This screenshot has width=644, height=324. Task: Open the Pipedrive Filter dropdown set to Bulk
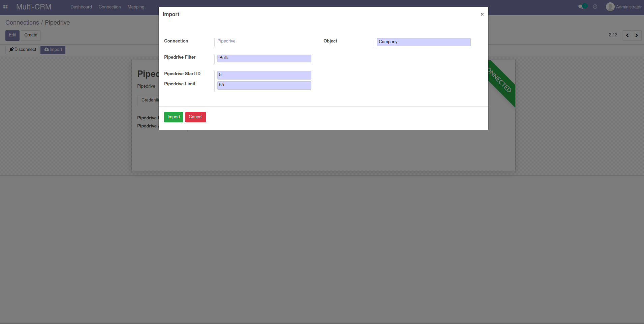[x=264, y=58]
